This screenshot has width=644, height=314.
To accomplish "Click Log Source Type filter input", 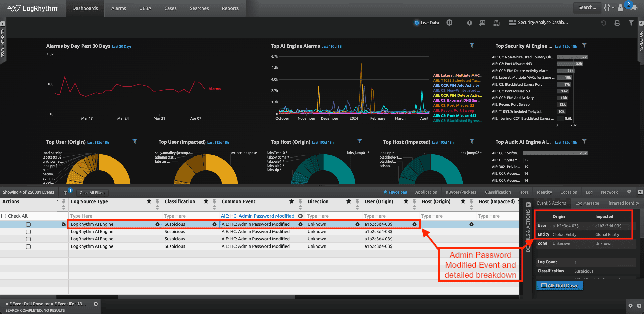I will coord(115,216).
